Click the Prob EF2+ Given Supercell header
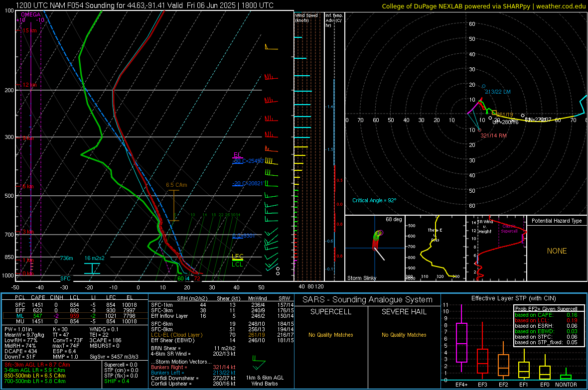Image resolution: width=588 pixels, height=390 pixels. point(546,309)
